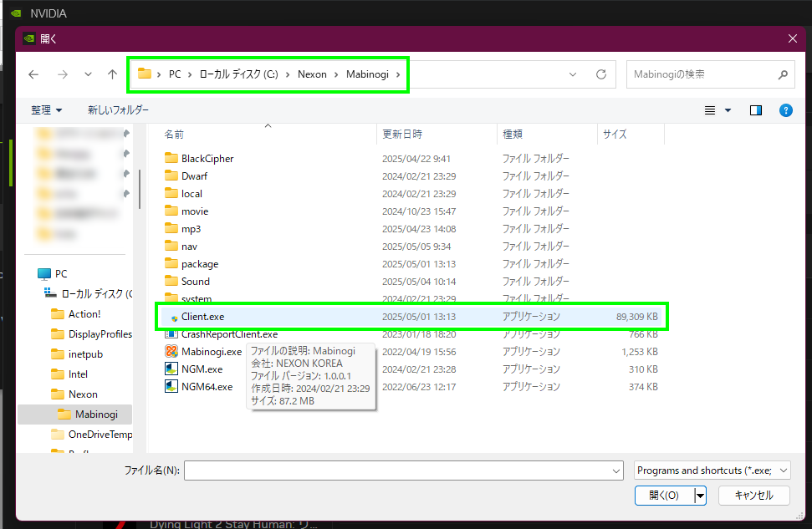Go up one folder level arrow
The image size is (812, 529).
112,74
